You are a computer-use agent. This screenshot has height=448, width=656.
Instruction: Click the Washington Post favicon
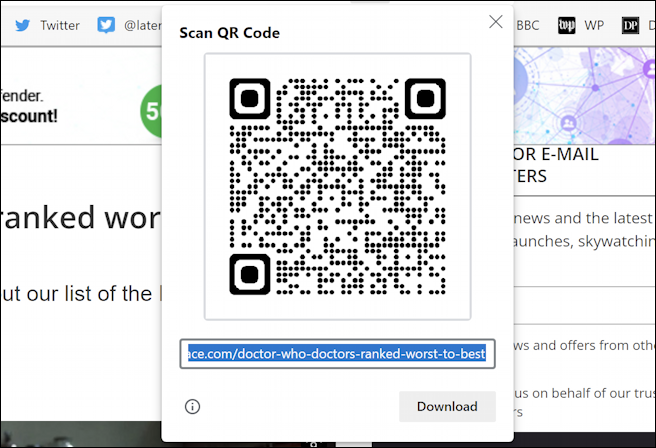566,26
